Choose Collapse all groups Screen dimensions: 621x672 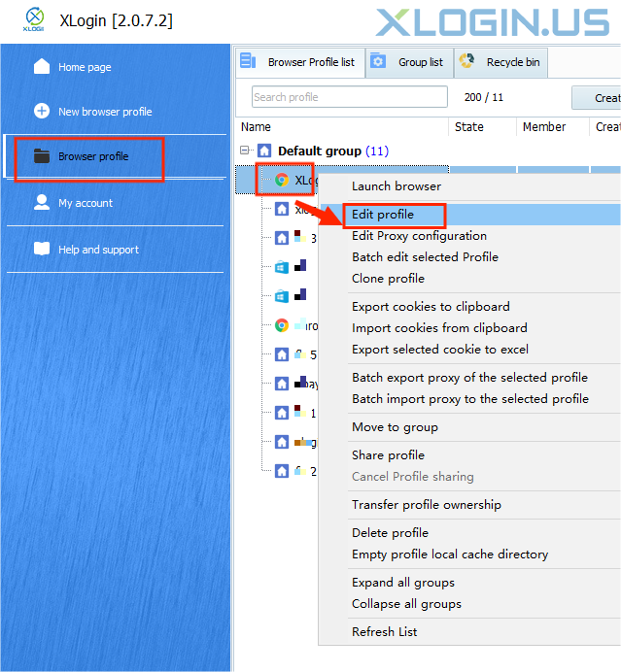coord(406,604)
